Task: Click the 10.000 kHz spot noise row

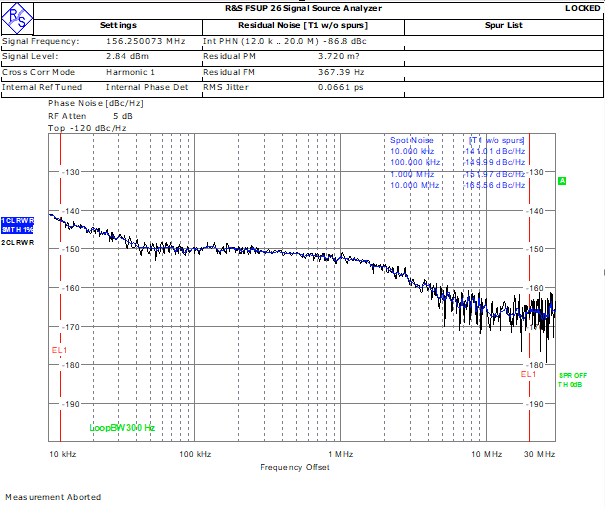Action: click(x=458, y=151)
